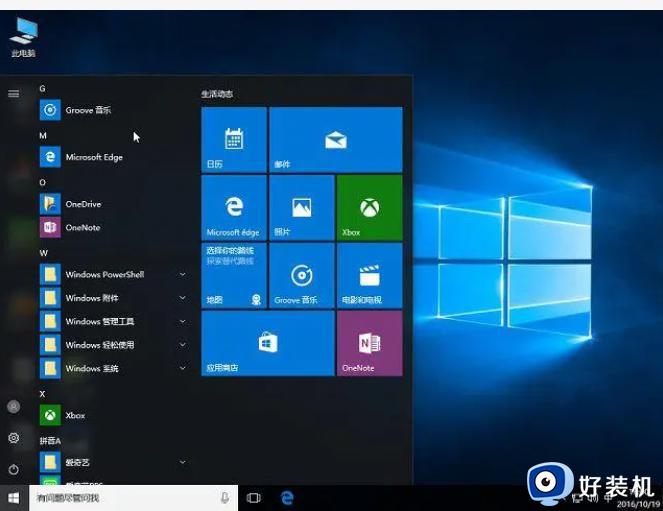Image resolution: width=663 pixels, height=511 pixels.
Task: Expand the Windows 附件 folder chevron
Action: (183, 298)
